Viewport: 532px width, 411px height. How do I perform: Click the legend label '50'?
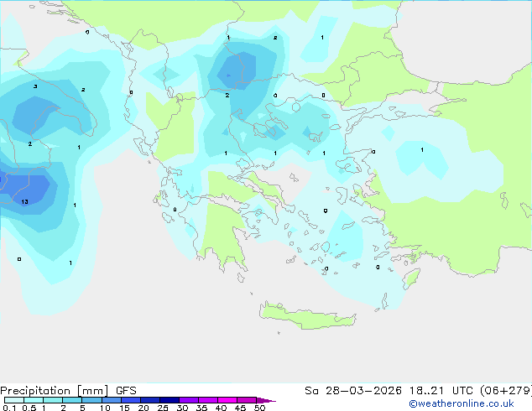259,408
